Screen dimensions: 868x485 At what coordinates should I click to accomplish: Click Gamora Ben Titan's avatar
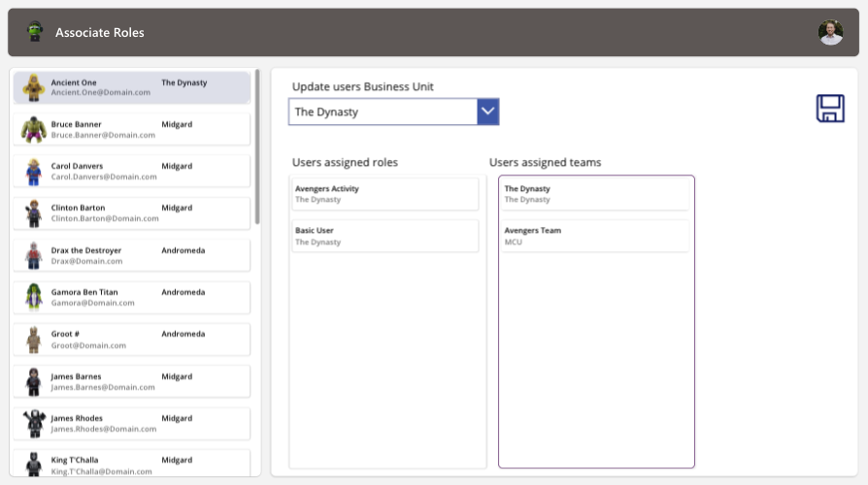tap(34, 297)
